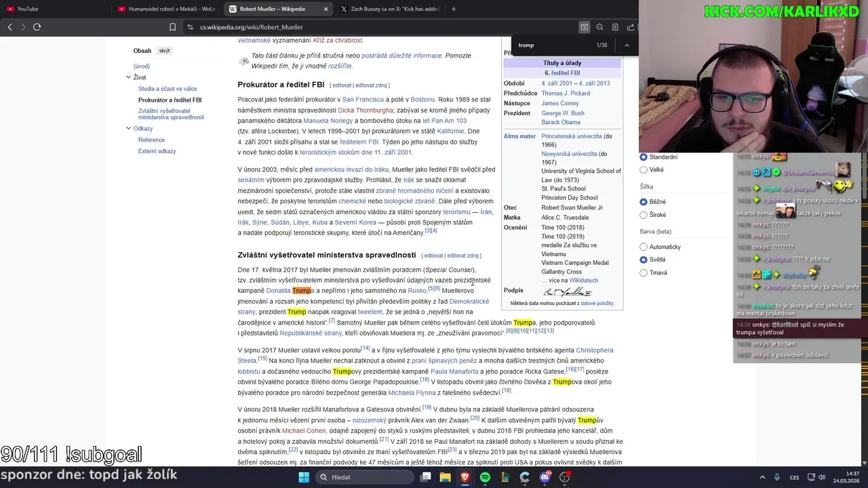
Task: Go back to the previous page in browser
Action: click(9, 27)
